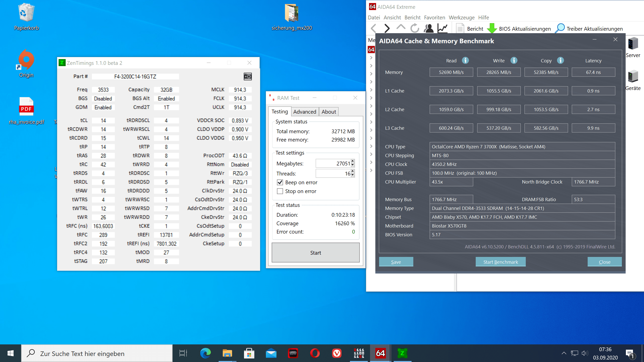This screenshot has height=362, width=644.
Task: Select the sicherung_mx200 desktop folder
Action: point(292,17)
